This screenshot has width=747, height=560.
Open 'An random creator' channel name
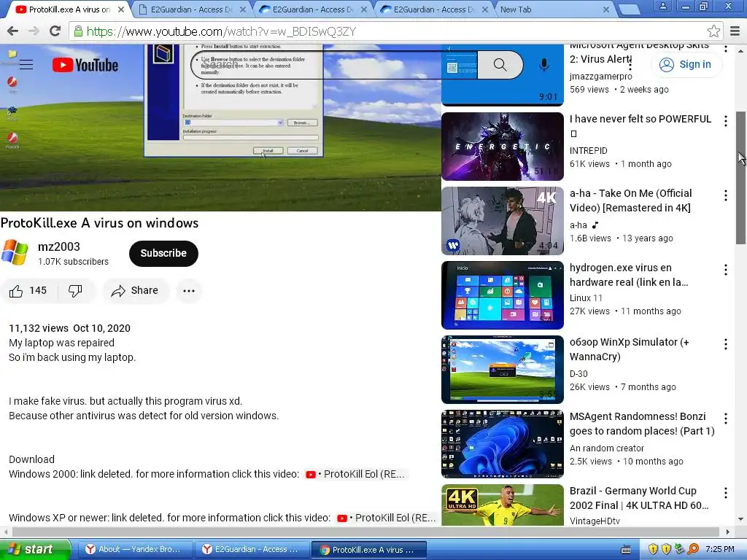click(607, 448)
